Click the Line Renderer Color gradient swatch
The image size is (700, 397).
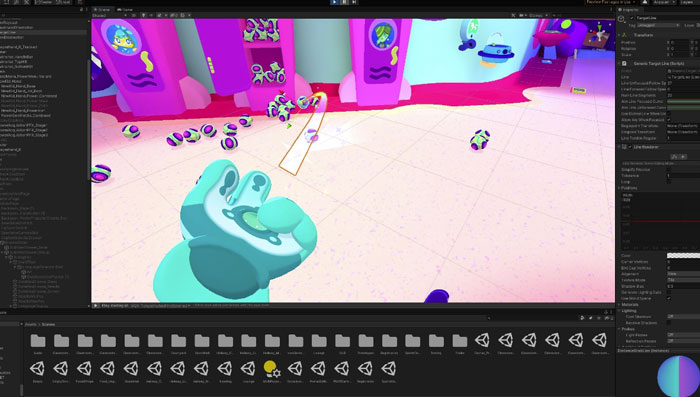[683, 256]
